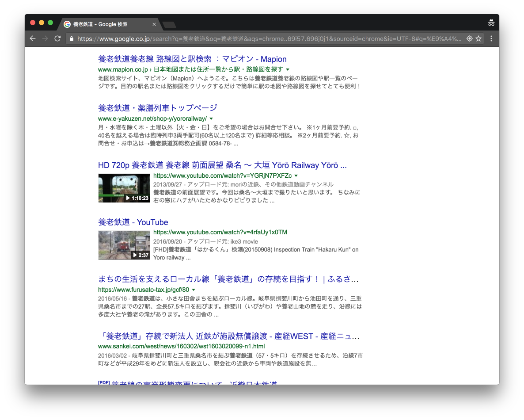
Task: Click the address bar URL field
Action: pyautogui.click(x=265, y=39)
